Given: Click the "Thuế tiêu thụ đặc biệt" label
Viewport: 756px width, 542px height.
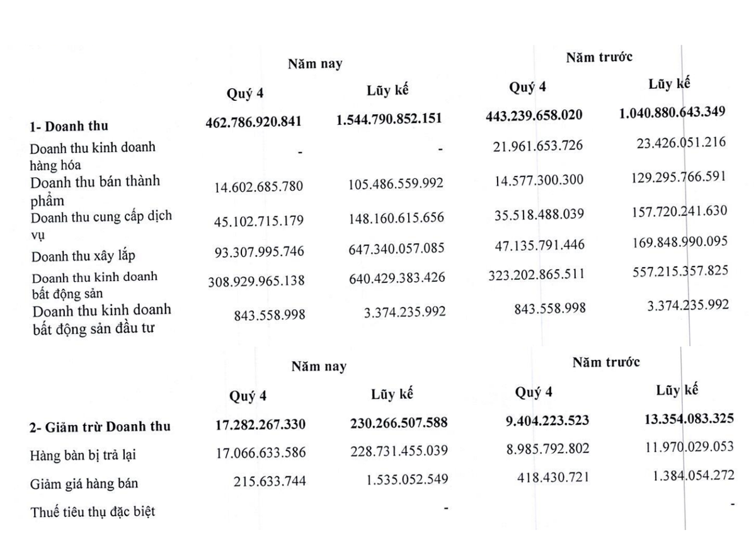Looking at the screenshot, I should [x=93, y=510].
